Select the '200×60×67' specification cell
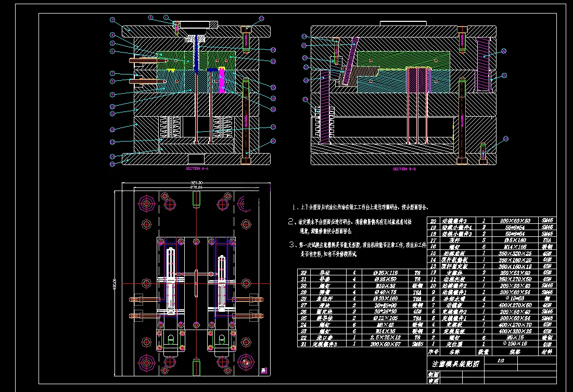The height and width of the screenshot is (392, 573). (385, 344)
